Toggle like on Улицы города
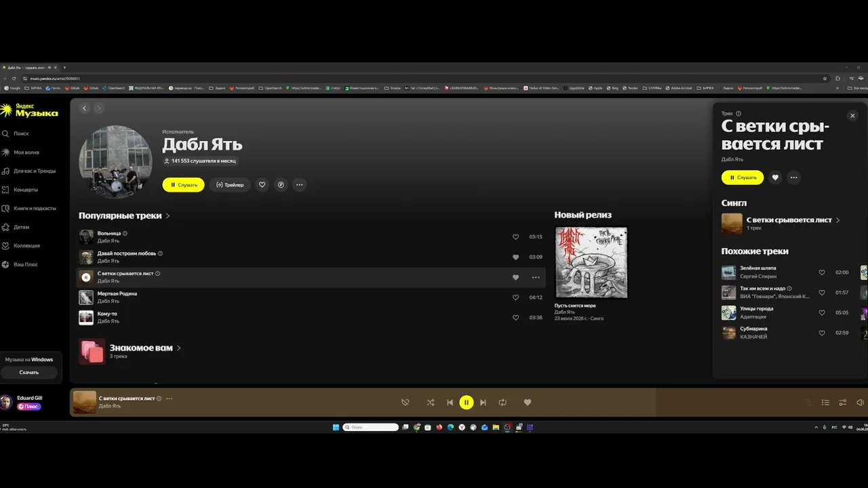868x488 pixels. tap(822, 313)
